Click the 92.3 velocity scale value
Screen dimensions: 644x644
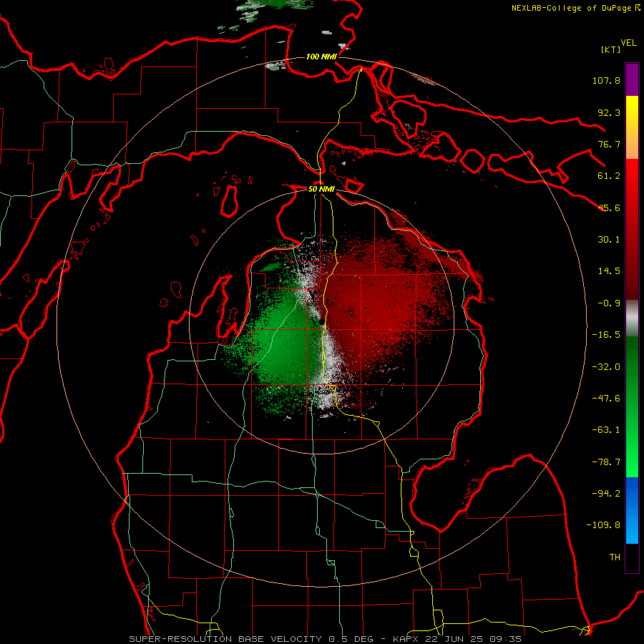tap(609, 112)
